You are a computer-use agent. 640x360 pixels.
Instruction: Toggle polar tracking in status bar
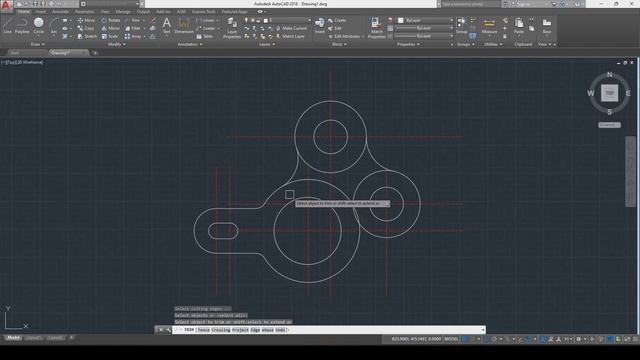[x=494, y=339]
